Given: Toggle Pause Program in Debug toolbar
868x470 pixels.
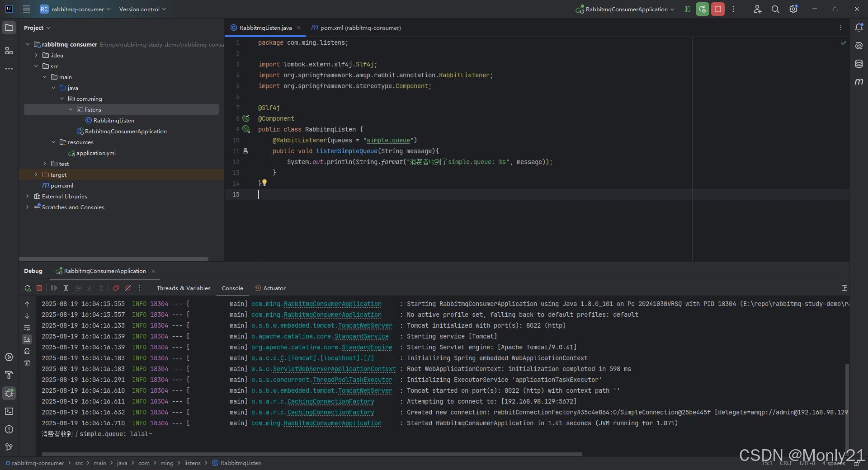Looking at the screenshot, I should [x=66, y=288].
